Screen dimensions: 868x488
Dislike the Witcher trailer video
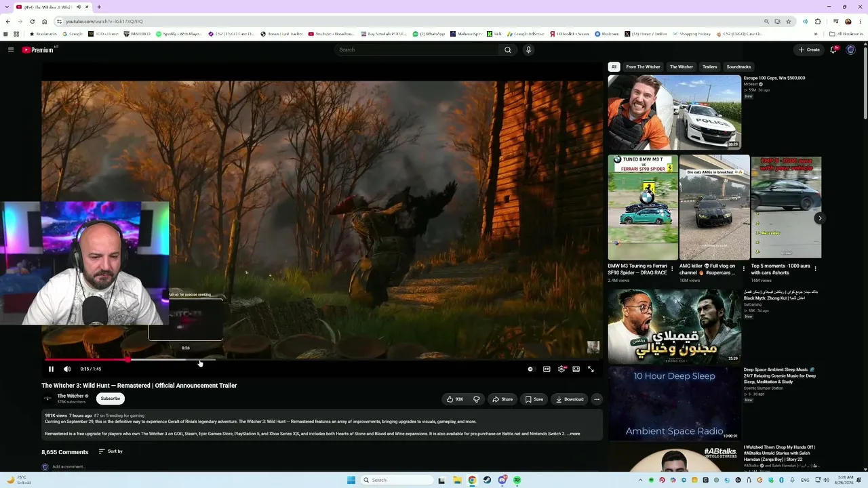[x=476, y=399]
